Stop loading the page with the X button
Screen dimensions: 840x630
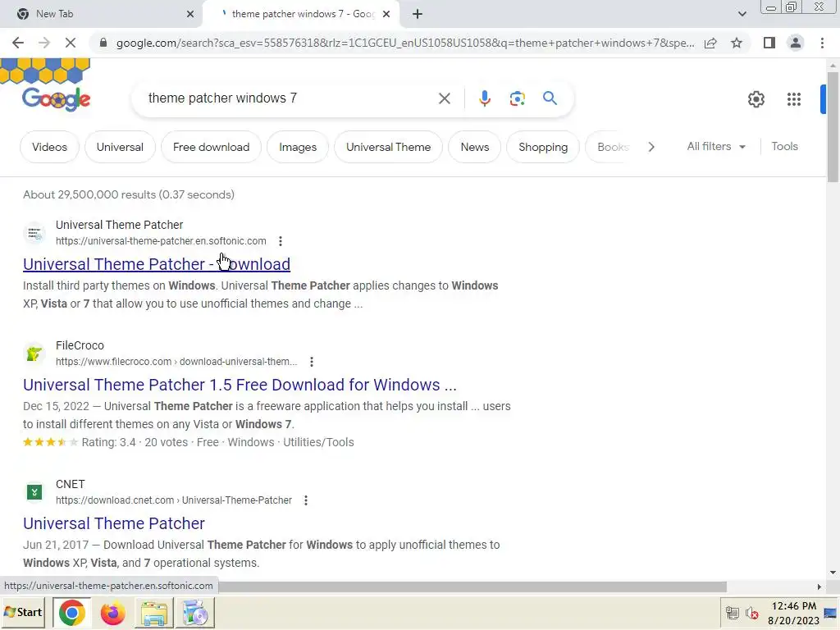click(71, 43)
